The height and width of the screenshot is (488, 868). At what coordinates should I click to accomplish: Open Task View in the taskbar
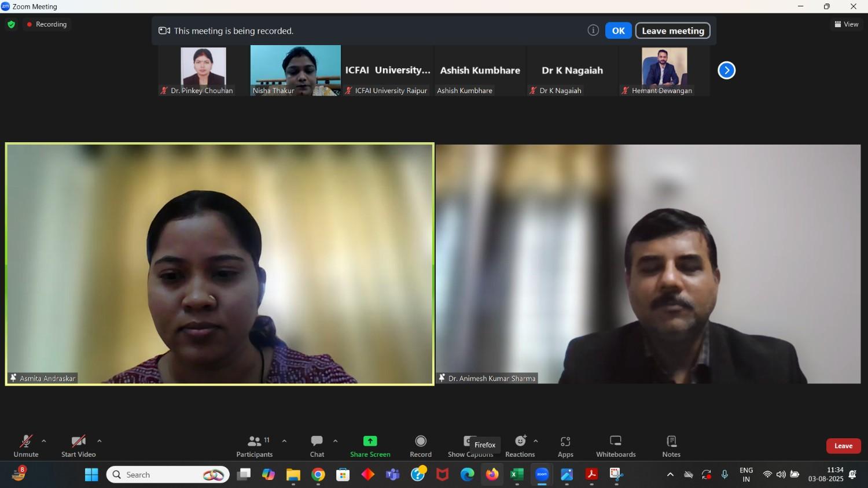click(x=244, y=475)
